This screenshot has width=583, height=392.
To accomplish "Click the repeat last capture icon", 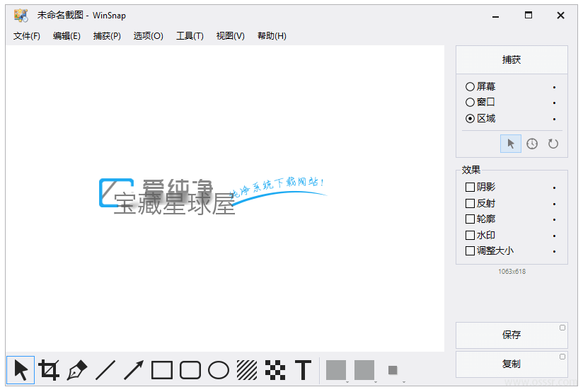I will 553,144.
